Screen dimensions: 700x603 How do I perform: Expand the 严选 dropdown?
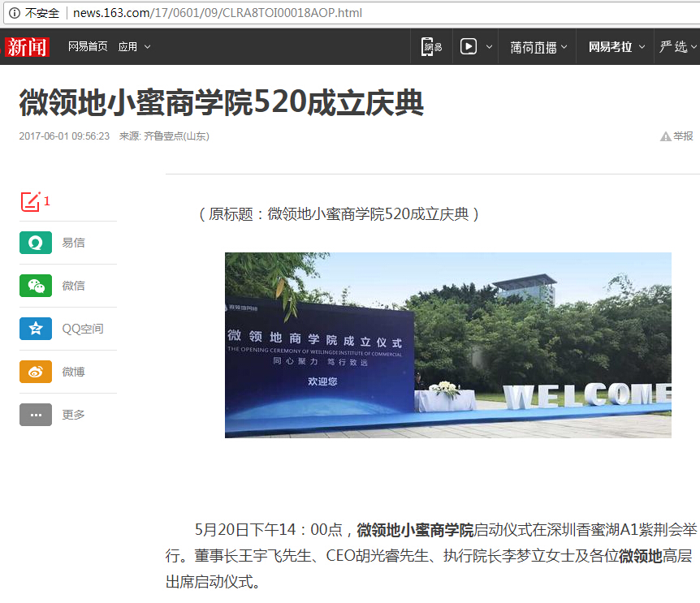coord(678,47)
